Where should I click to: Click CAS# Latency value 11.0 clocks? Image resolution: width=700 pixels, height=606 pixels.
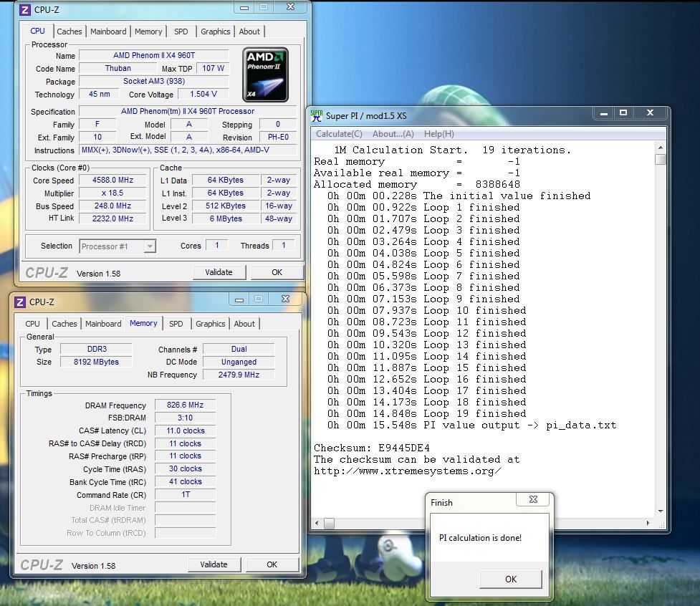pyautogui.click(x=186, y=431)
